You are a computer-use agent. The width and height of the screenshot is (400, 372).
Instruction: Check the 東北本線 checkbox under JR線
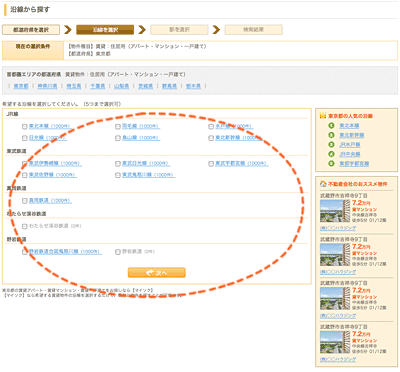coord(24,127)
